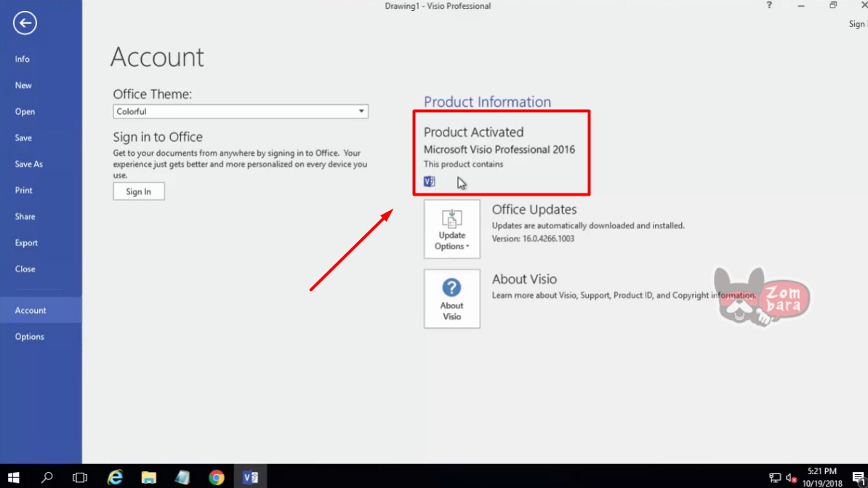
Task: Open the Microsoft Visio Help question mark
Action: 769,6
